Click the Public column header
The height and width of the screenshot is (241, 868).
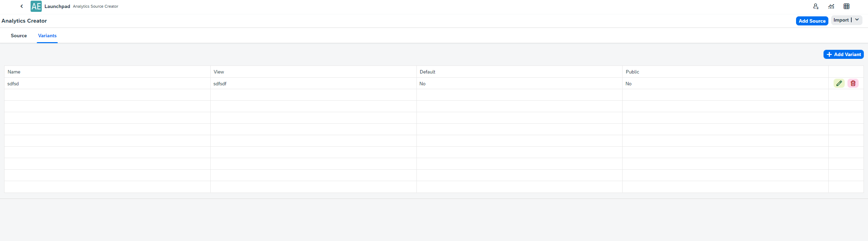coord(632,72)
